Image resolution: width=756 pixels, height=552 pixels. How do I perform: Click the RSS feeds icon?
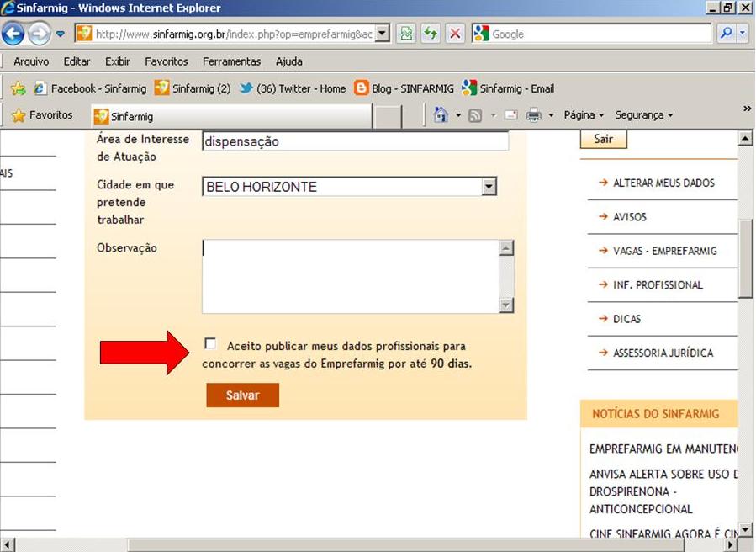(x=475, y=115)
